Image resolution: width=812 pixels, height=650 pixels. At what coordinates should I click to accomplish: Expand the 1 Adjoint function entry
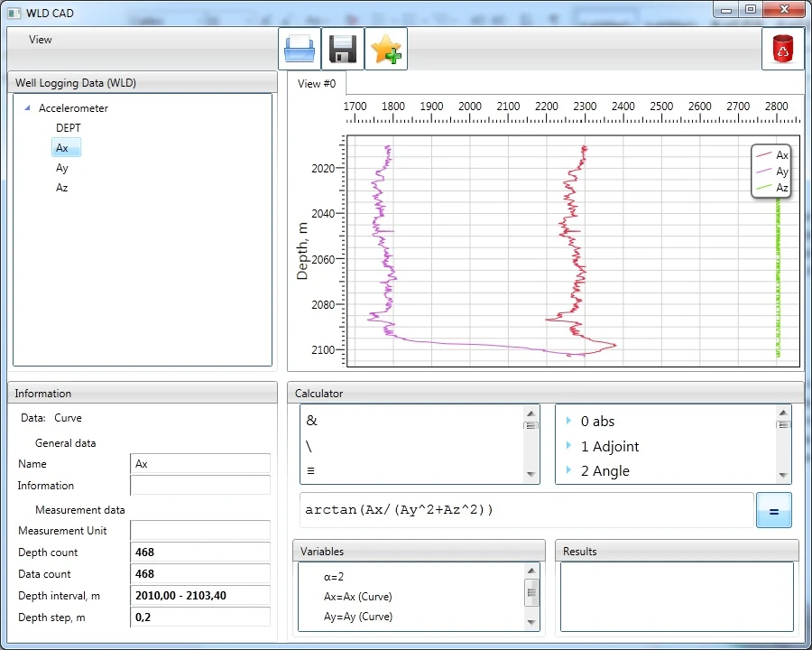point(568,445)
